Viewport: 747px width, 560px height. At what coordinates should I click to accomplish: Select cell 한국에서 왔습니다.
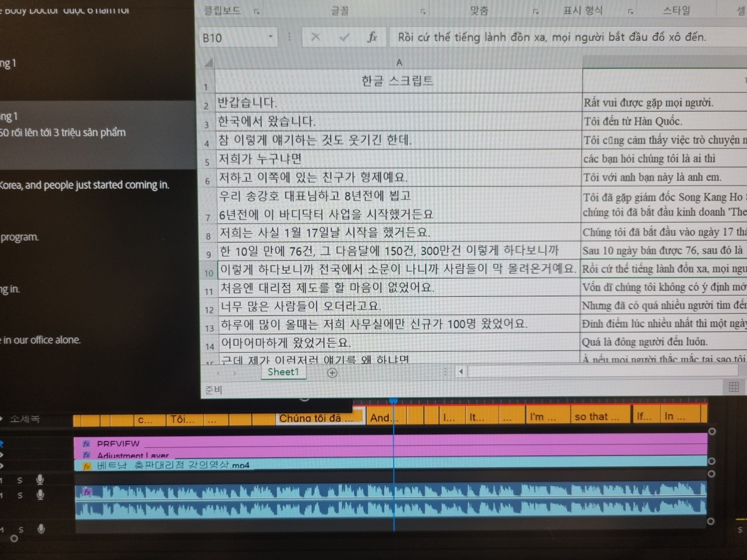point(398,121)
